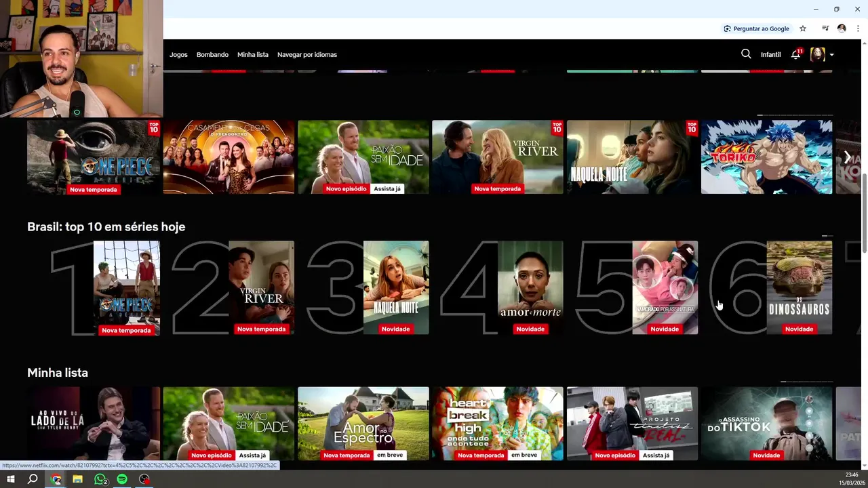
Task: Expand the profile menu caret arrow
Action: [831, 55]
